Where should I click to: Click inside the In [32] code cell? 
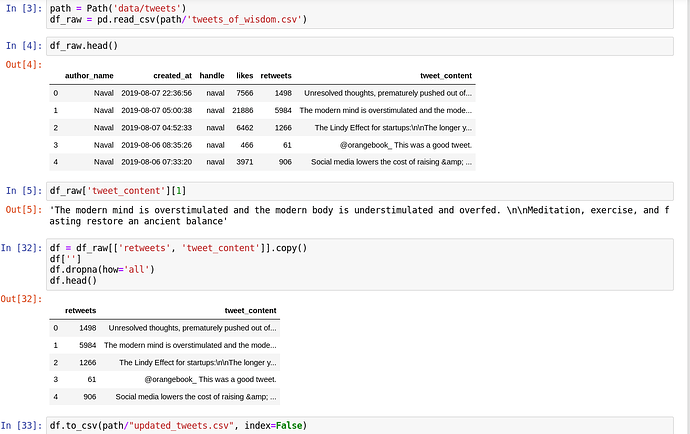[x=360, y=265]
